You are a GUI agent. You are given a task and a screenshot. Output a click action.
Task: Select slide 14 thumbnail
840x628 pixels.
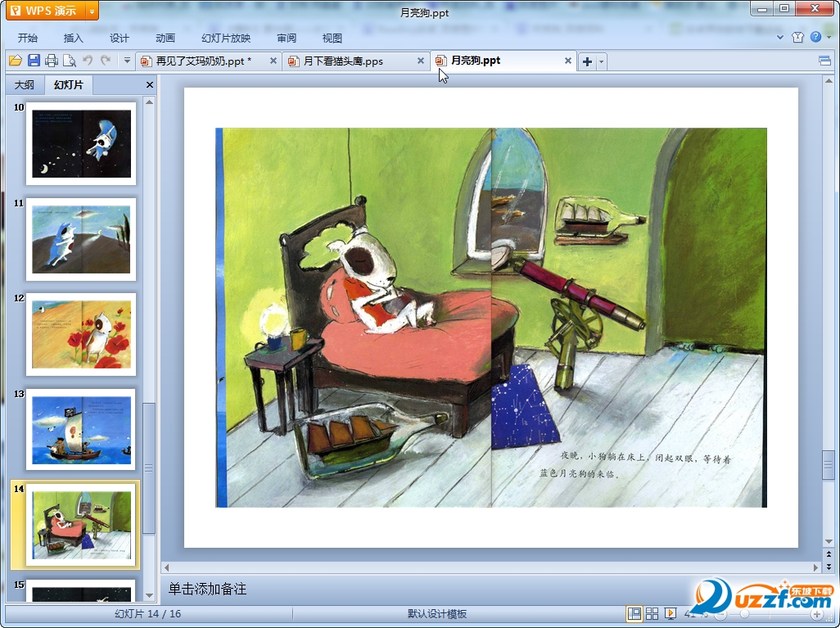81,525
